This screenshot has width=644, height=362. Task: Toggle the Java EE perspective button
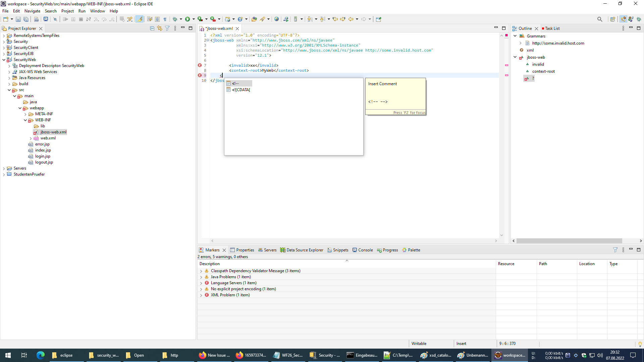623,19
